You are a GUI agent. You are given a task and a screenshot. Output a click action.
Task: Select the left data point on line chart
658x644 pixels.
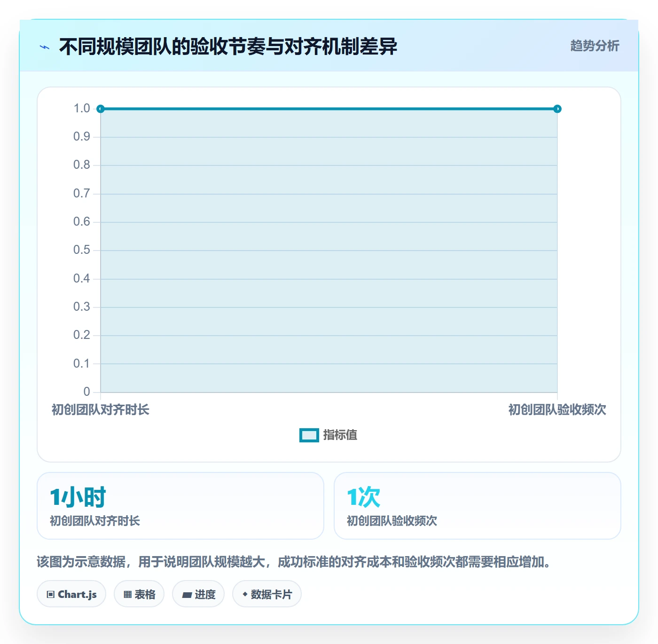tap(100, 109)
